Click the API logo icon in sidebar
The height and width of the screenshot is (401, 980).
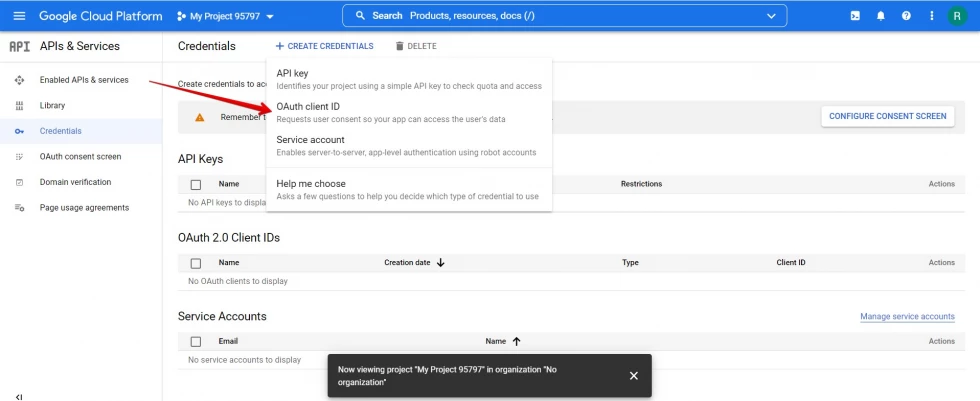(x=19, y=46)
